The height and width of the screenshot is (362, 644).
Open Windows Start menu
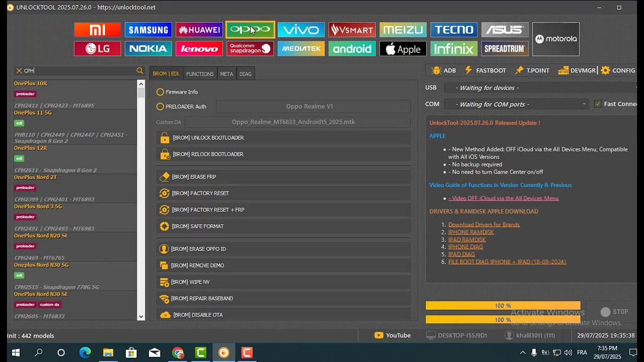pyautogui.click(x=16, y=352)
